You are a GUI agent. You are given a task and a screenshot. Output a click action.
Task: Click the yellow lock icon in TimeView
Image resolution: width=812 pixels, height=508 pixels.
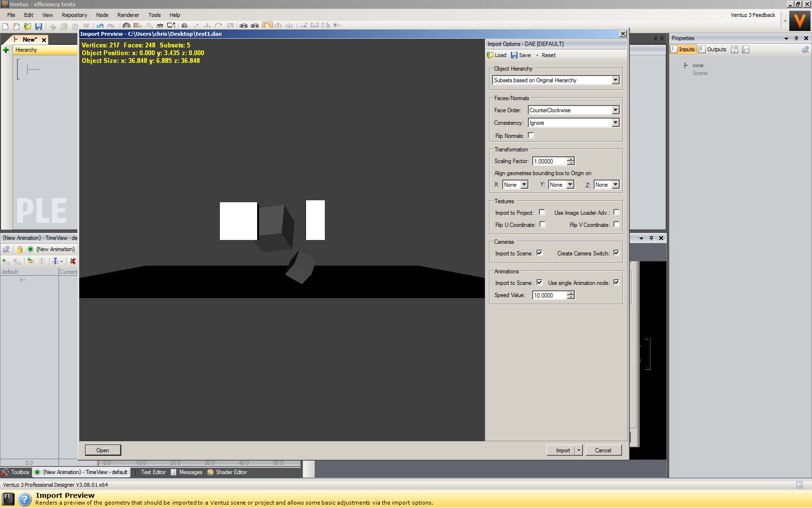20,250
